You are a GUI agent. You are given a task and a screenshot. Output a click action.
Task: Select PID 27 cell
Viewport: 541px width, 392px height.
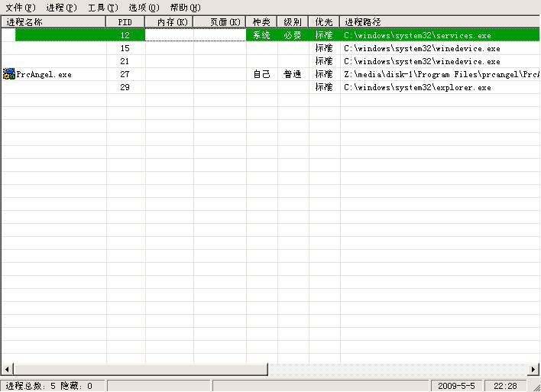point(125,74)
